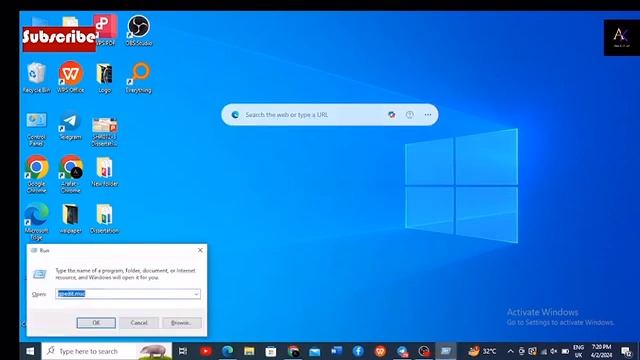Select the SHMS presentation file icon
This screenshot has width=640, height=360.
click(104, 131)
